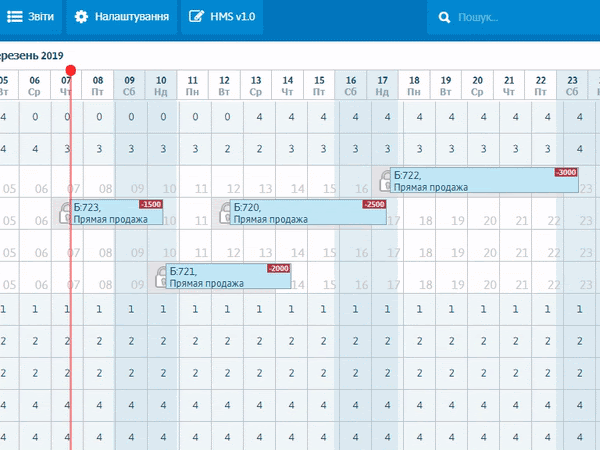Open booking Б:722 Прямая продажа
Image resolution: width=600 pixels, height=450 pixels.
pyautogui.click(x=470, y=181)
